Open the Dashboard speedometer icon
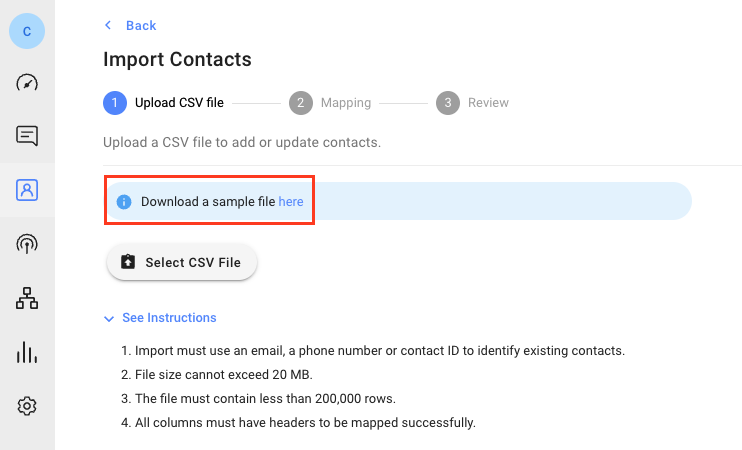This screenshot has height=450, width=742. (27, 83)
